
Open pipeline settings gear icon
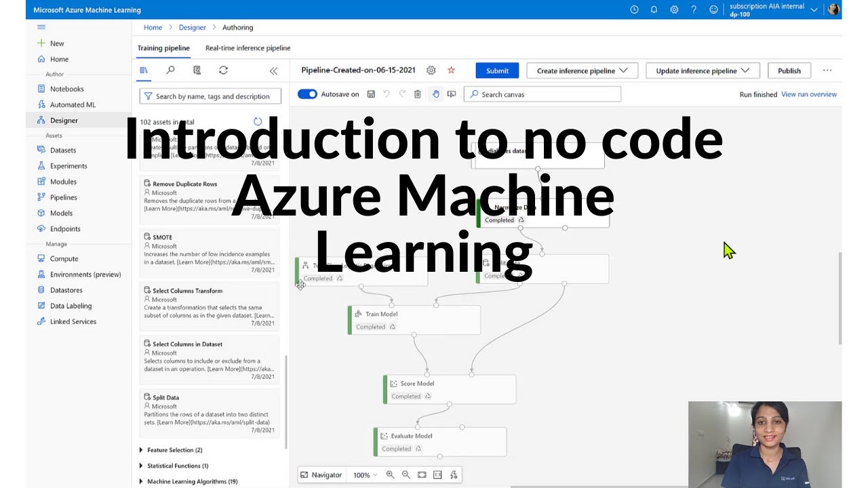click(x=431, y=70)
